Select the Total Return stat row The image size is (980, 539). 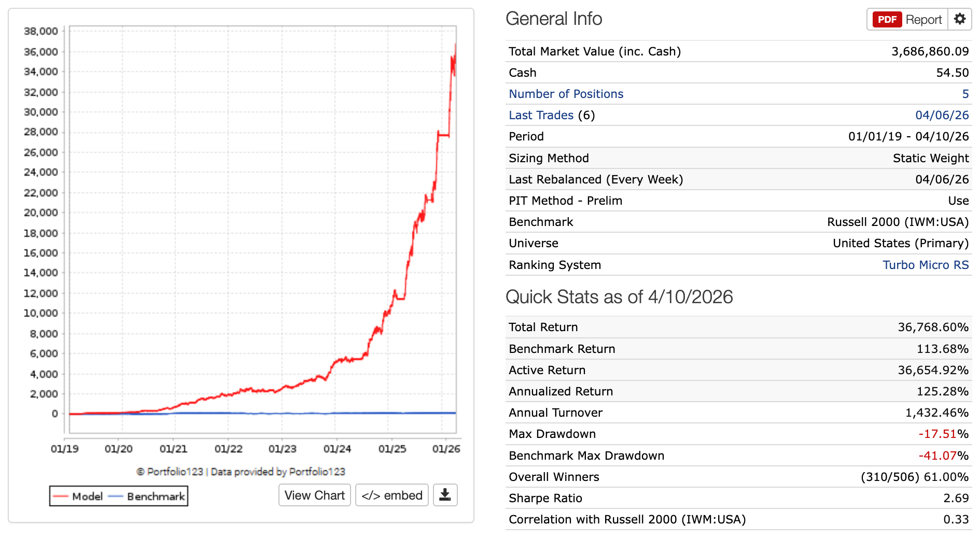543,327
